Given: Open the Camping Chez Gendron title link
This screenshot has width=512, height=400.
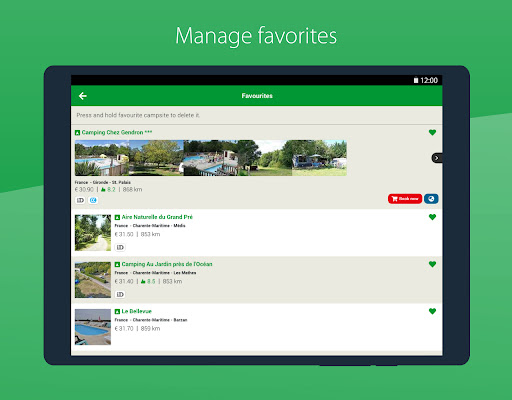Looking at the screenshot, I should (x=114, y=132).
